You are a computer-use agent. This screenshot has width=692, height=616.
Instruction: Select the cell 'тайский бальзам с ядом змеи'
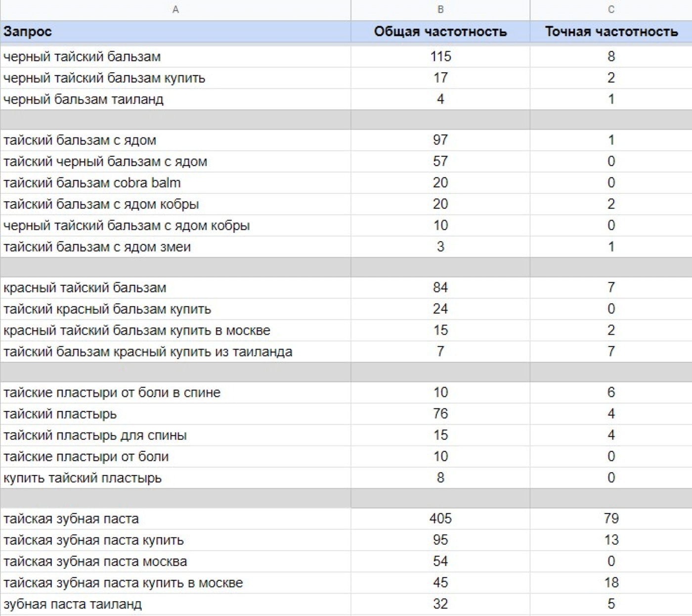pyautogui.click(x=97, y=247)
